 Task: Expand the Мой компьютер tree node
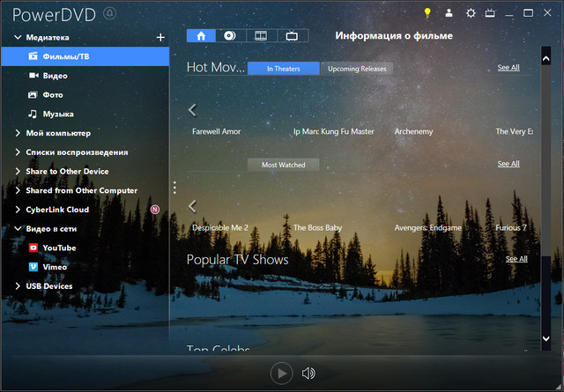[x=18, y=133]
